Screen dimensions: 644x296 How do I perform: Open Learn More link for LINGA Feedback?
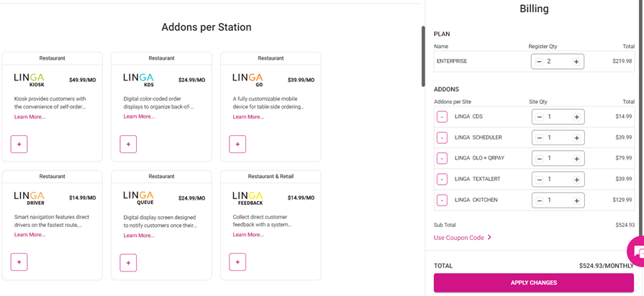point(248,234)
